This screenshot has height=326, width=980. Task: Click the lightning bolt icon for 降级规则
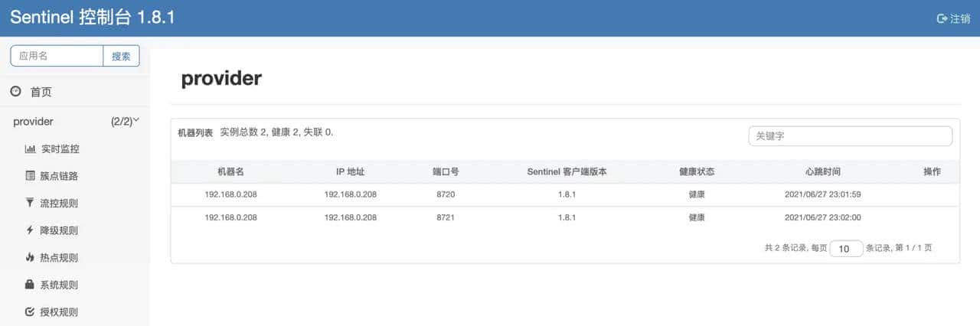pyautogui.click(x=30, y=230)
